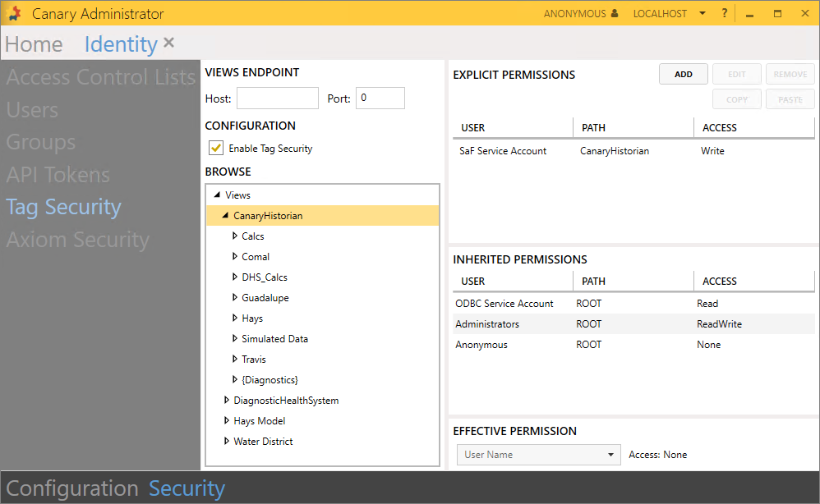Click the Canary Administrator logo icon
This screenshot has width=820, height=504.
pos(14,14)
